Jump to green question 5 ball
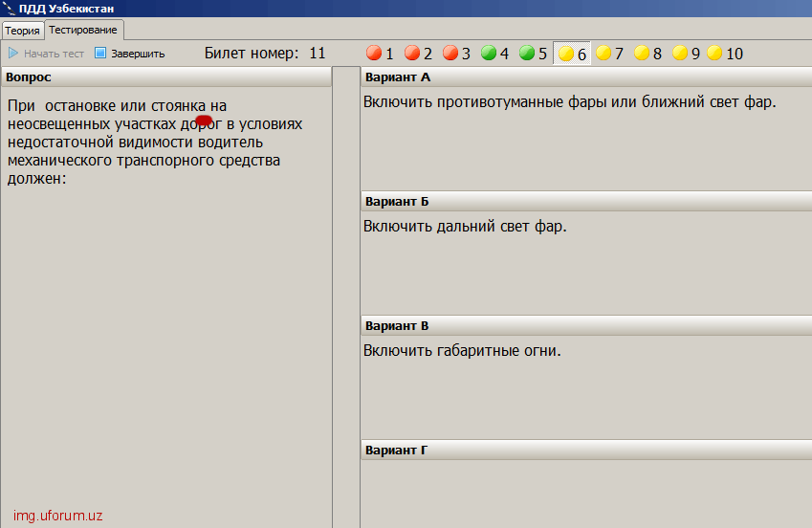Viewport: 812px width, 528px height. point(527,54)
